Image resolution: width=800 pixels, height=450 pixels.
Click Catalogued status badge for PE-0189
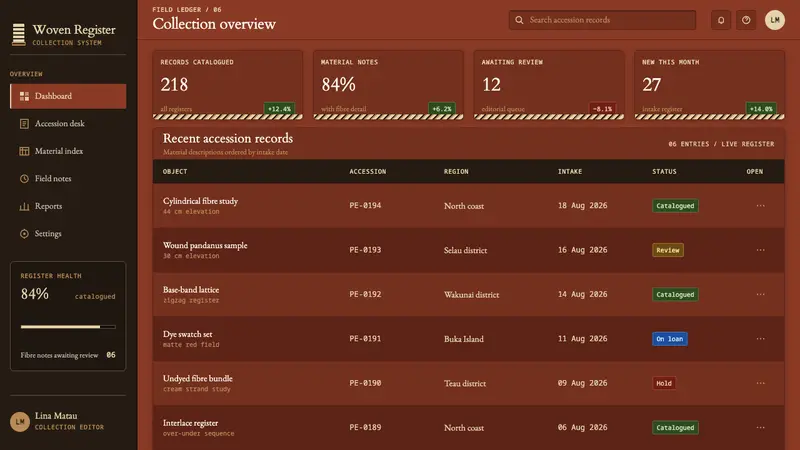[675, 428]
